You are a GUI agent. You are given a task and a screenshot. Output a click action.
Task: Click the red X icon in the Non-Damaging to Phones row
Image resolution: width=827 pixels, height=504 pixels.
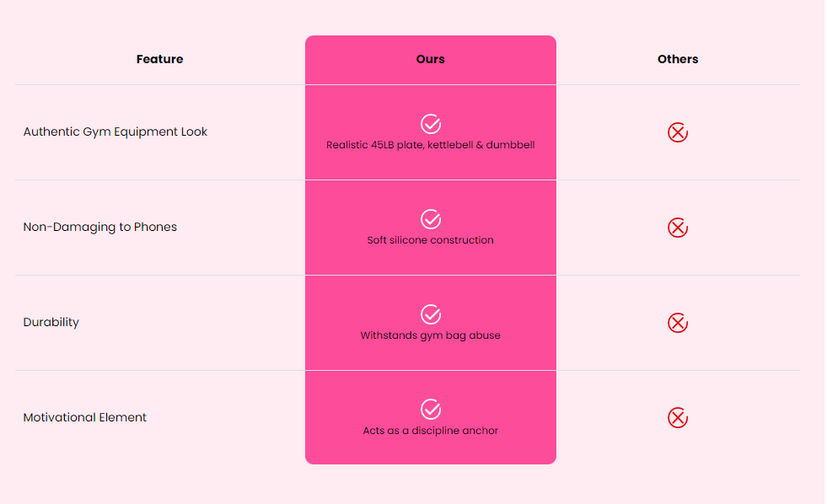[x=677, y=228]
